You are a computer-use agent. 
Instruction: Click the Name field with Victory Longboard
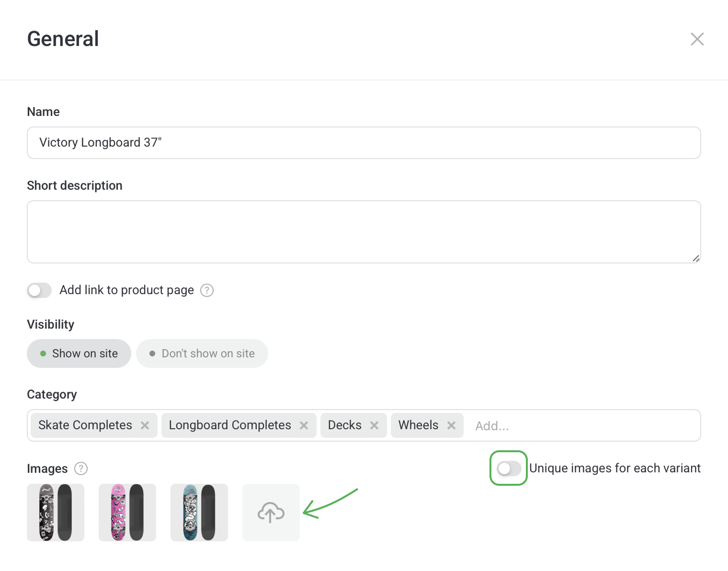364,143
